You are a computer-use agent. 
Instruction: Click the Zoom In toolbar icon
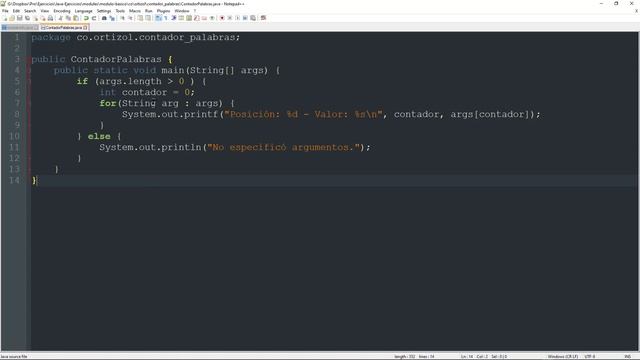[x=122, y=18]
